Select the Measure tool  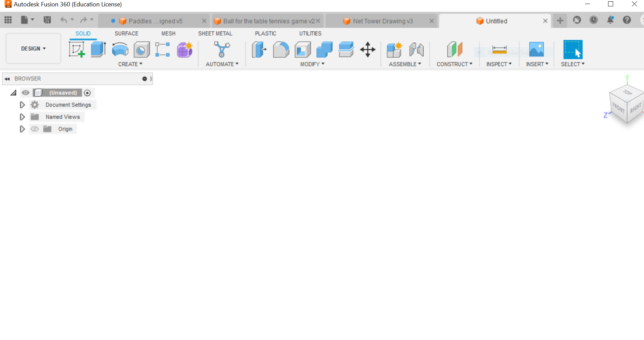click(x=499, y=50)
